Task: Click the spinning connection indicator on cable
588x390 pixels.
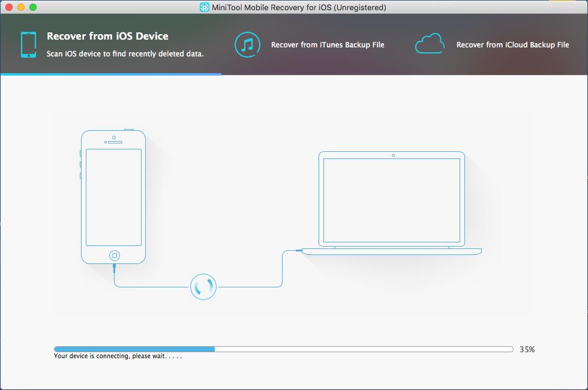Action: click(203, 287)
